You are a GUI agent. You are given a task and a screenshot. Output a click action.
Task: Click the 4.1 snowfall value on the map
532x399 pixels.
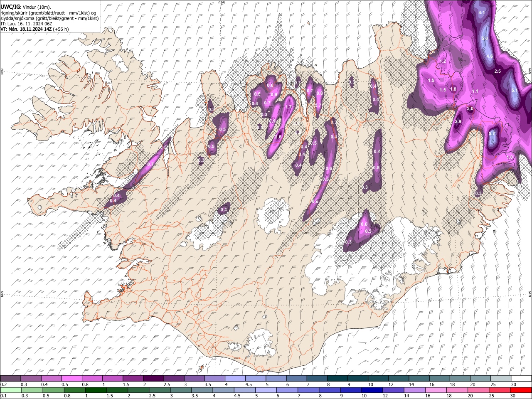click(x=482, y=13)
